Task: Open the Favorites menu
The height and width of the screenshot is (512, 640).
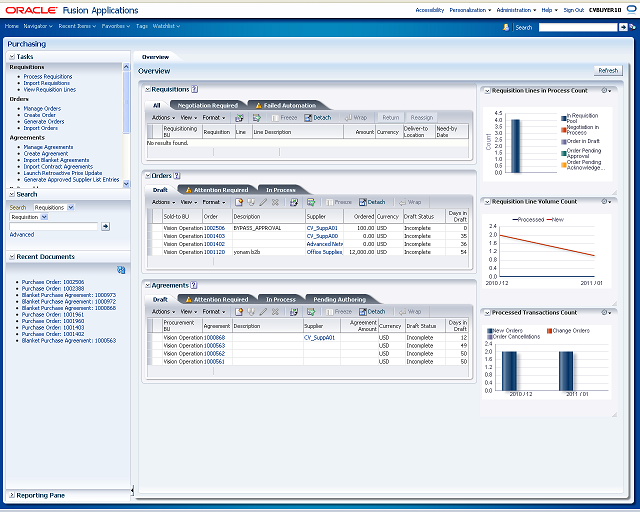Action: click(x=116, y=26)
